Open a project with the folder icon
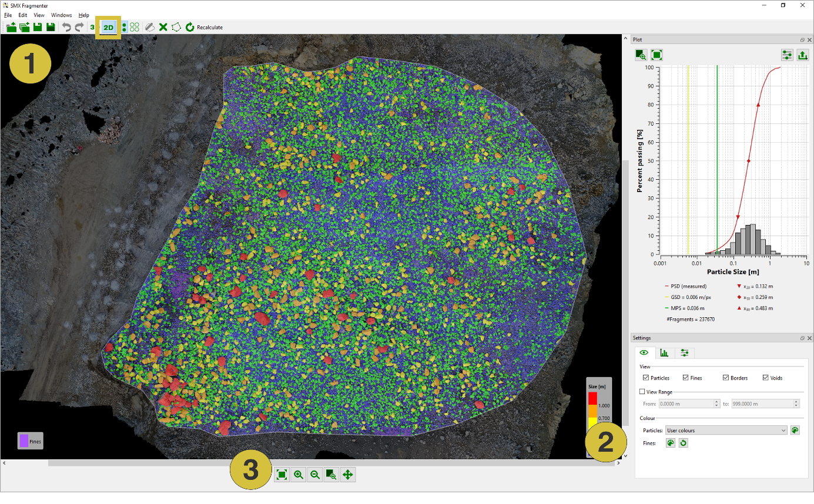814x504 pixels. (x=11, y=27)
